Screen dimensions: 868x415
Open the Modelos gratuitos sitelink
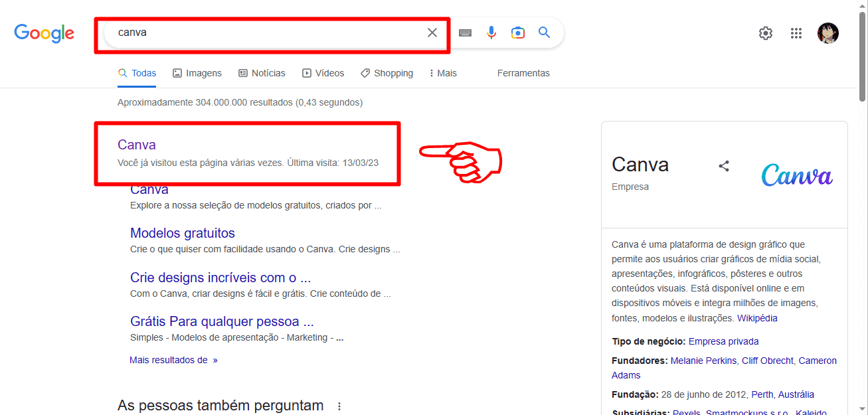click(183, 233)
